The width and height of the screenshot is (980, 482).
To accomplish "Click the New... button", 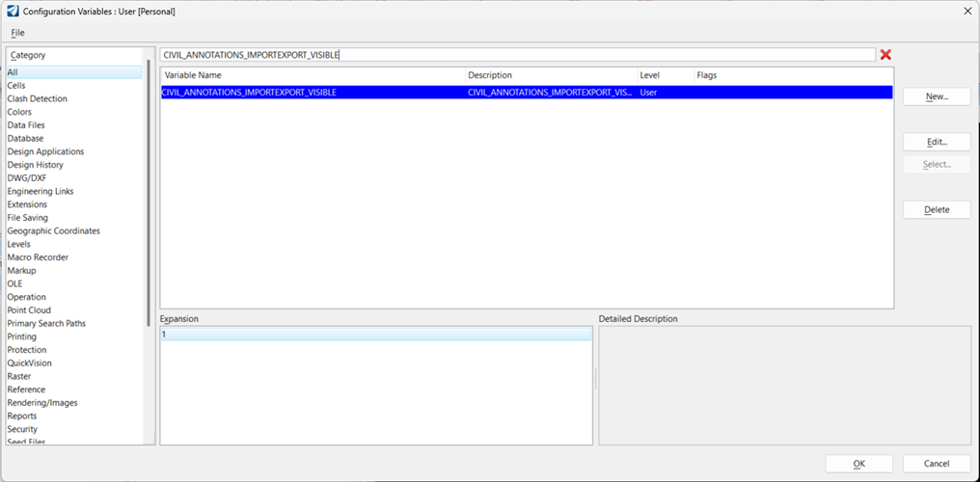I will click(937, 96).
